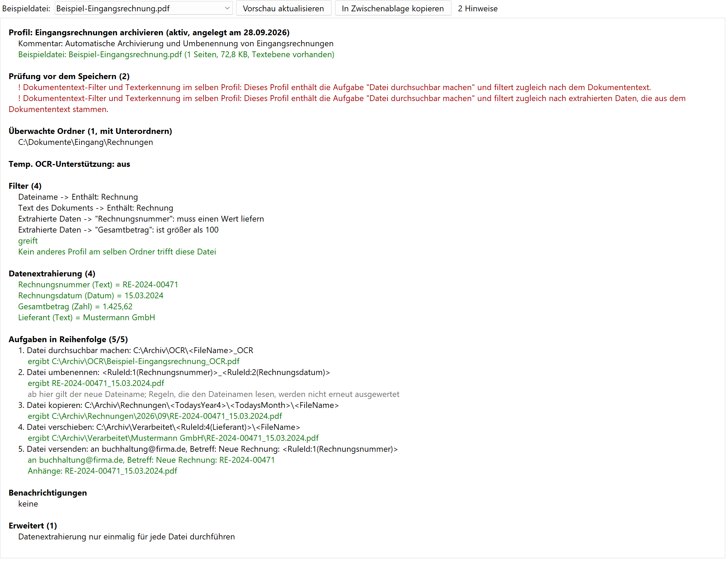This screenshot has height=561, width=728.
Task: Click the Rechnungsnummer 'muss einen Wert liefern' filter
Action: point(141,219)
